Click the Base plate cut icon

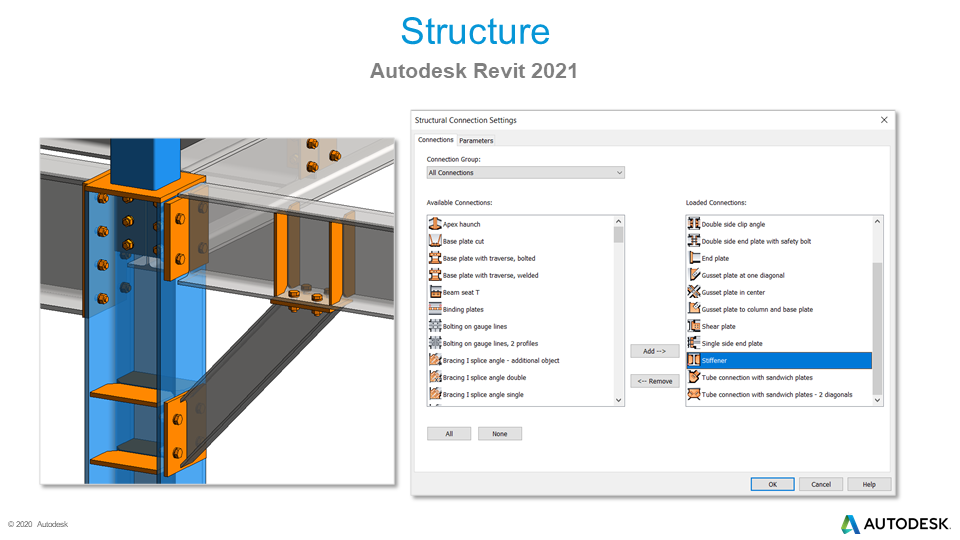click(435, 242)
